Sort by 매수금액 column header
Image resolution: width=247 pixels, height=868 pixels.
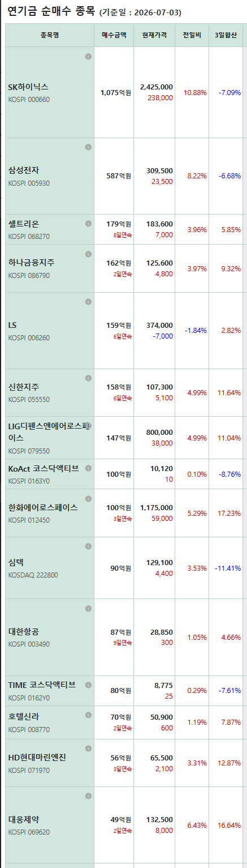tap(114, 35)
